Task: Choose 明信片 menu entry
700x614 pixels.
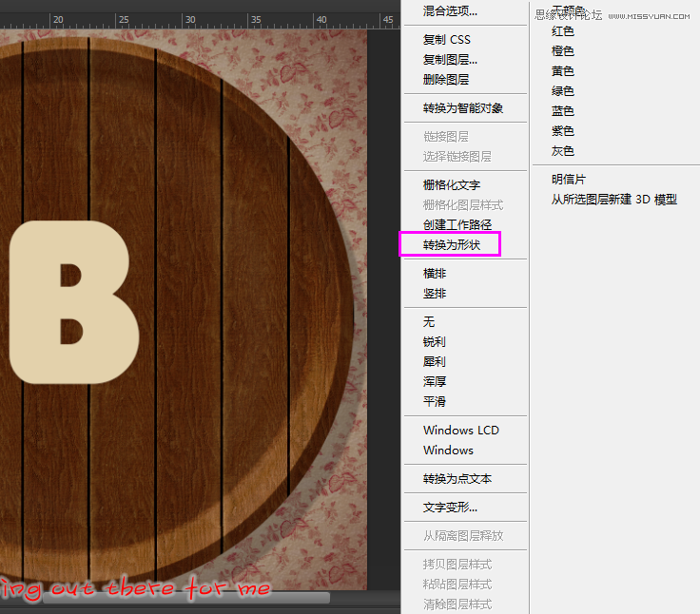Action: pyautogui.click(x=569, y=180)
